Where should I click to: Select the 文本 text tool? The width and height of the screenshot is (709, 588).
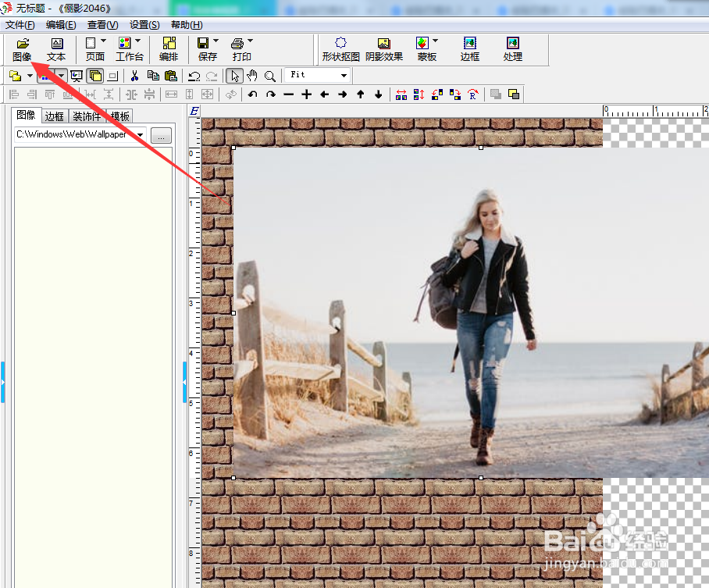[x=56, y=49]
